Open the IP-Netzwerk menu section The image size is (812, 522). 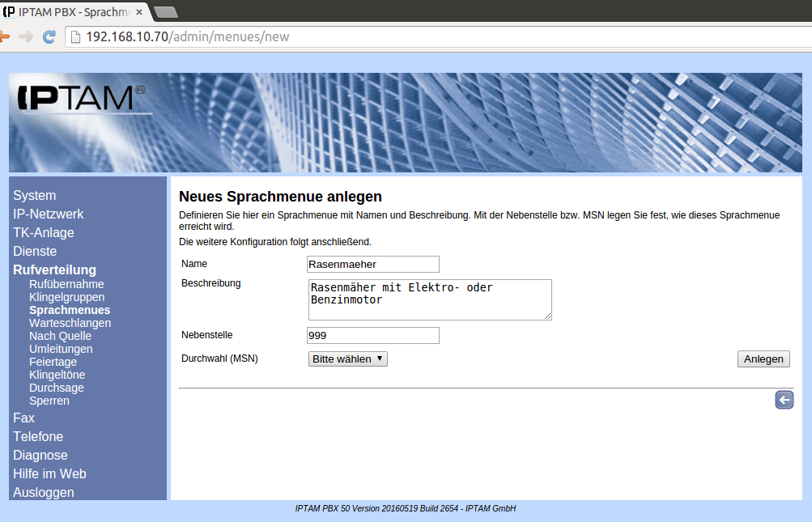coord(49,214)
